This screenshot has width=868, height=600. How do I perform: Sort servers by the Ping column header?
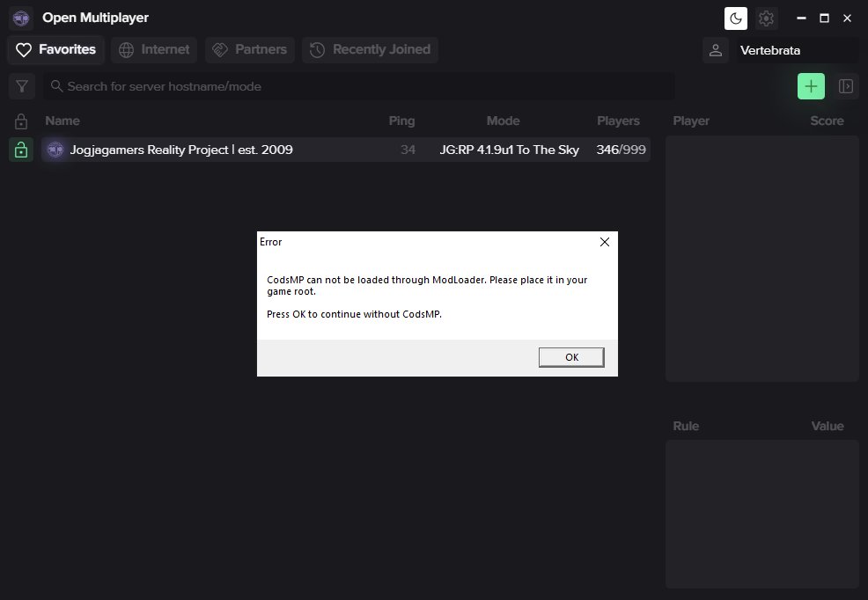[x=402, y=121]
